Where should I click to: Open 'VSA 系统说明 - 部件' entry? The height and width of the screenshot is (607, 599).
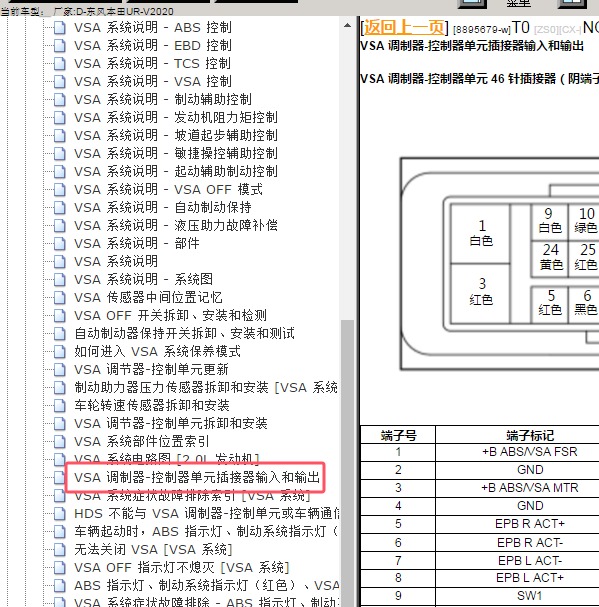pos(137,243)
